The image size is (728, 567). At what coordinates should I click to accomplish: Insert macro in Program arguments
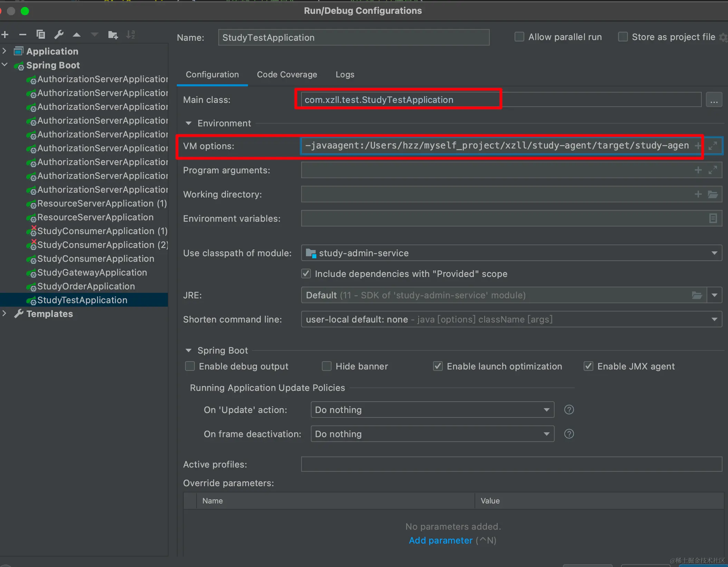pyautogui.click(x=698, y=170)
